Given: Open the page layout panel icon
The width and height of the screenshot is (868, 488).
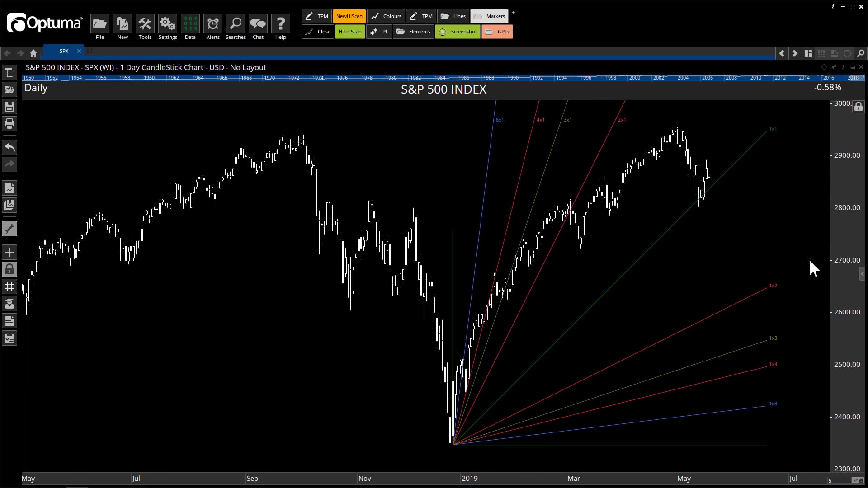Looking at the screenshot, I should coord(808,53).
